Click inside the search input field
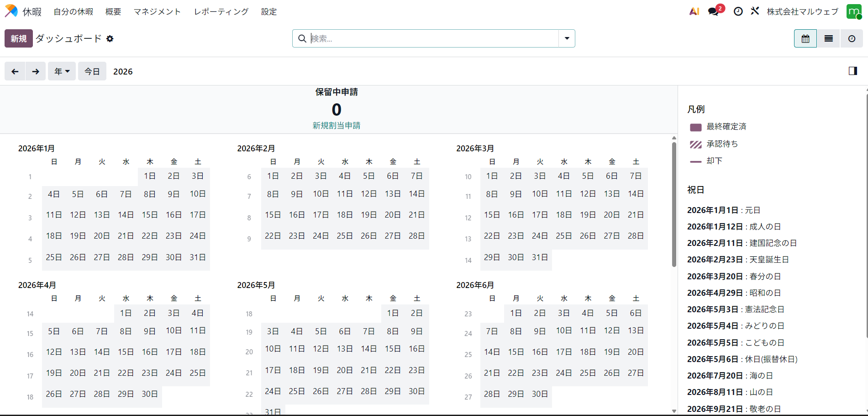The image size is (868, 416). 434,38
